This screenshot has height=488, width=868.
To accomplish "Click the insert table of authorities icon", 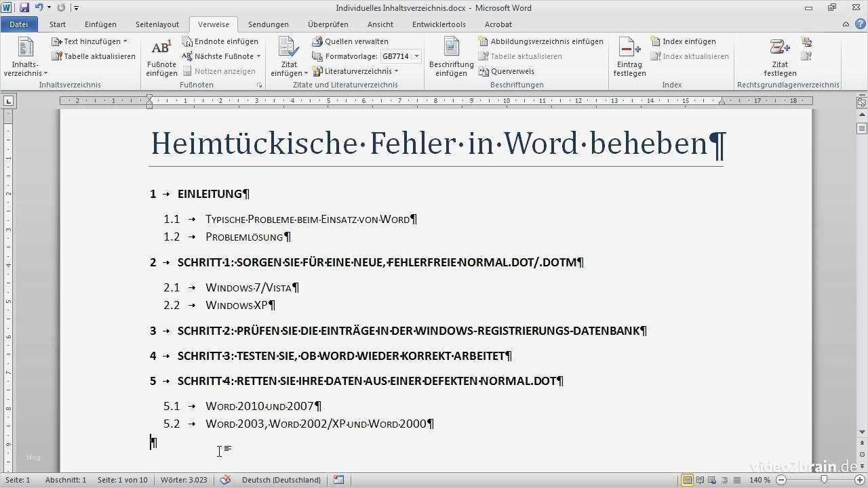I will 807,42.
